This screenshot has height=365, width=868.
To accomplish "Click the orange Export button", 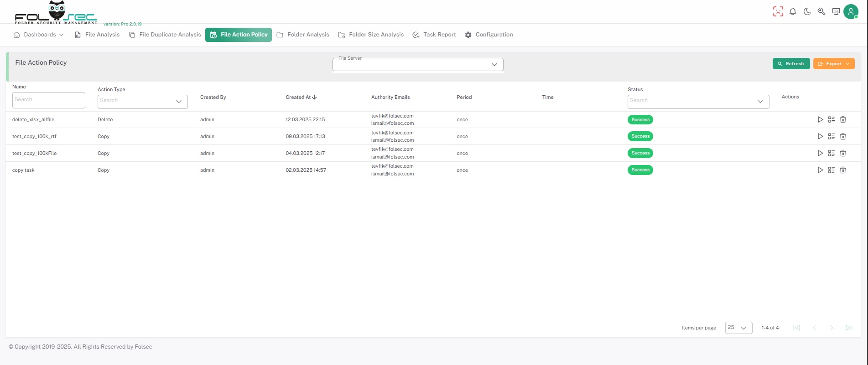I will click(x=833, y=64).
